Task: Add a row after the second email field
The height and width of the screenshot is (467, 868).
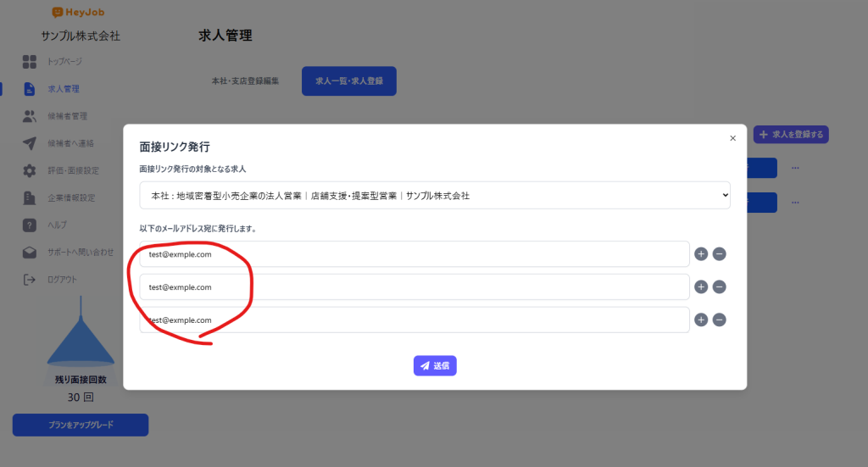Action: 701,286
